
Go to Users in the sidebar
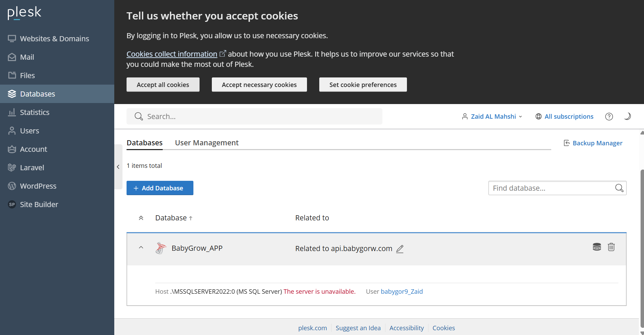click(57, 131)
